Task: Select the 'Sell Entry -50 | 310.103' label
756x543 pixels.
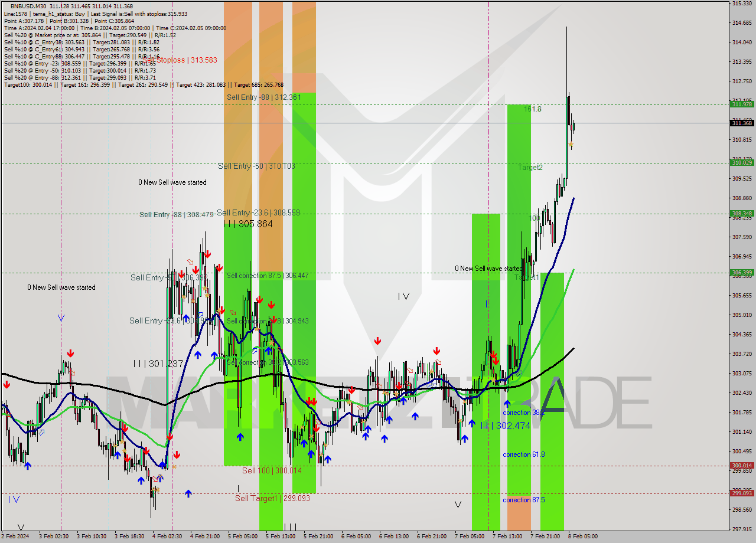Action: 256,166
